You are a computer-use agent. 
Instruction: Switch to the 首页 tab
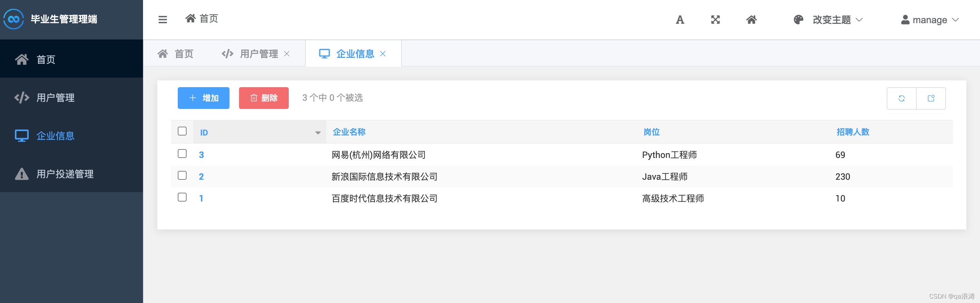pos(176,53)
